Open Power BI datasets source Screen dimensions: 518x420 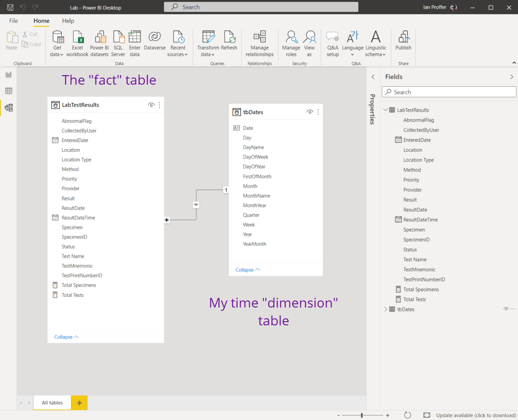click(100, 44)
